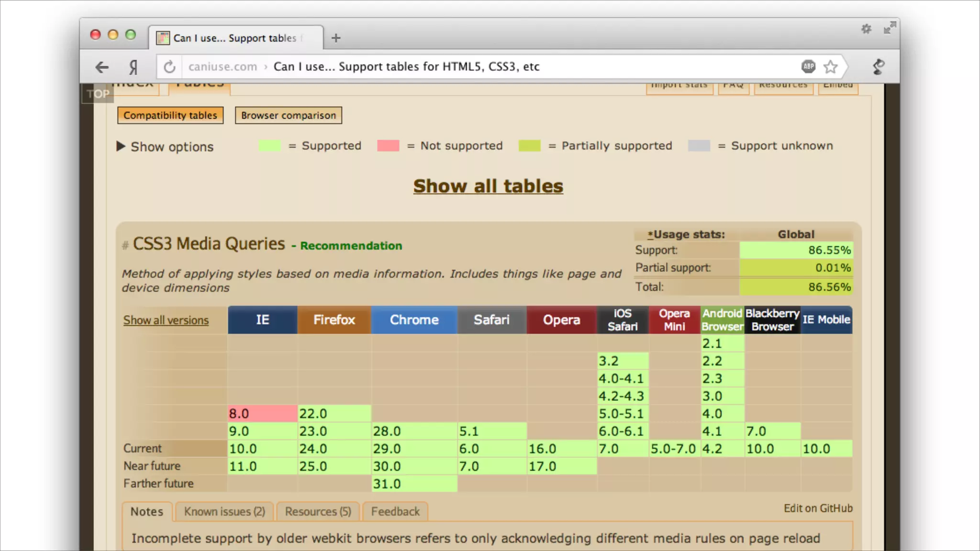Click the ABP adblock icon

[808, 66]
